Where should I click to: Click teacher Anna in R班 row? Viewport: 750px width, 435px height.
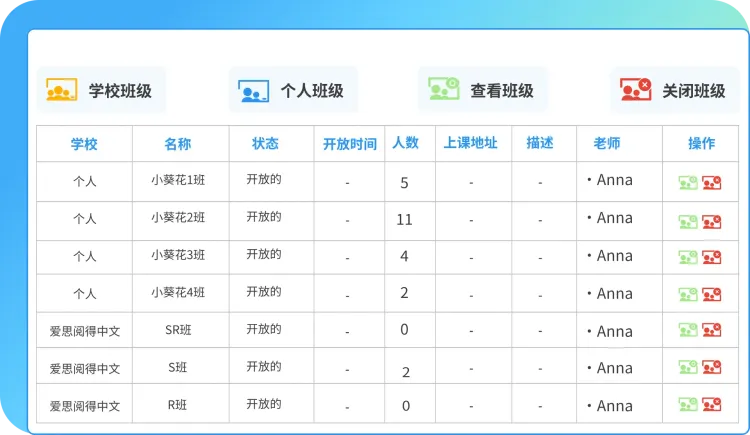click(x=615, y=406)
